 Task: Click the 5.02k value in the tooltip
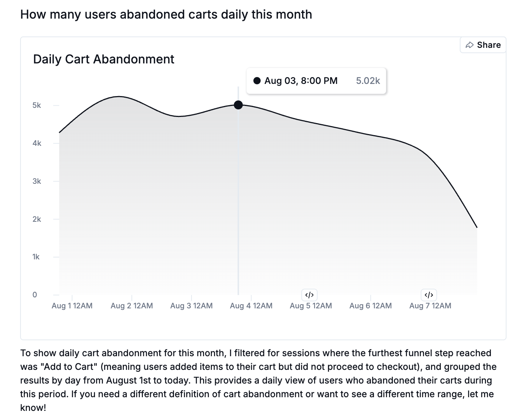click(x=368, y=81)
